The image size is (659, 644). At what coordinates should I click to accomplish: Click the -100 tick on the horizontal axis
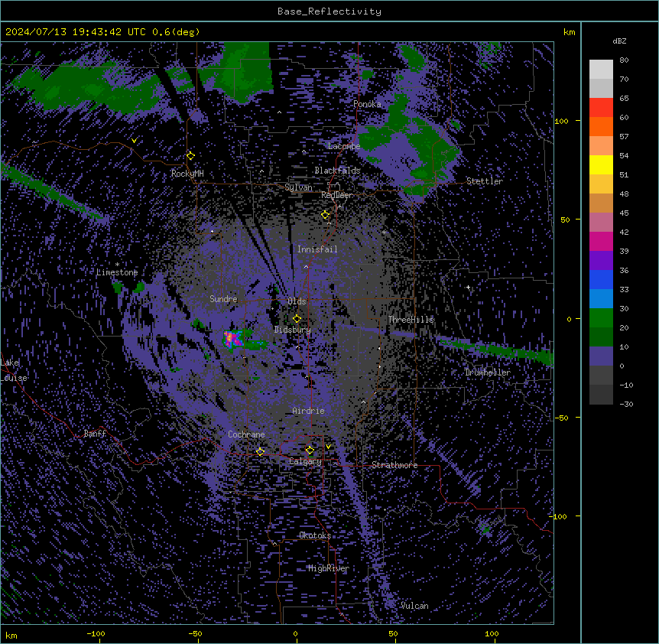point(96,633)
